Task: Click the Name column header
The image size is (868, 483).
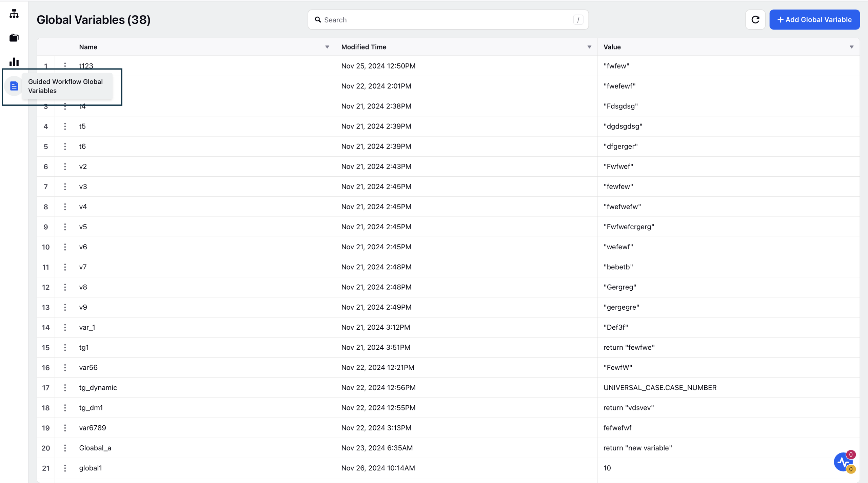Action: (x=88, y=47)
